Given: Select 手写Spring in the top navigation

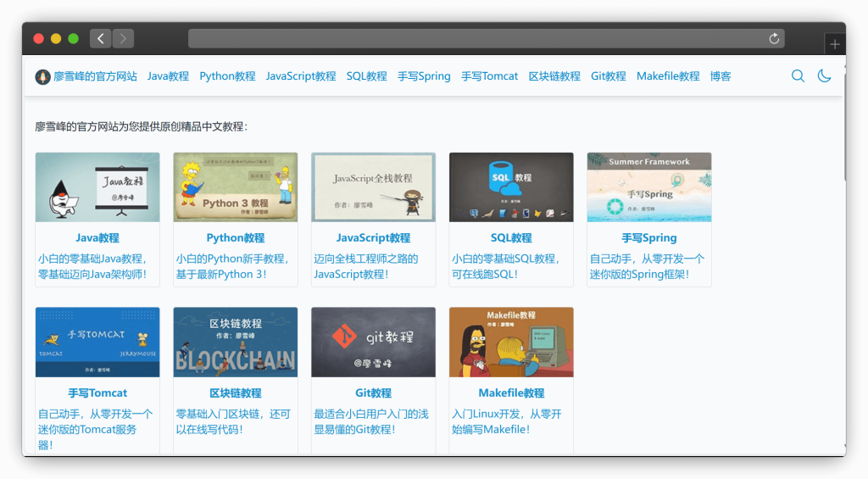Looking at the screenshot, I should point(424,76).
